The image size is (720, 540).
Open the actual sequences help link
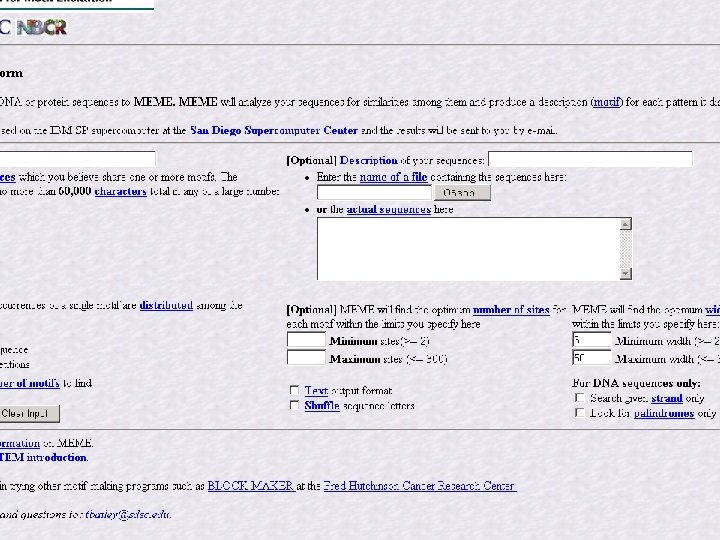tap(388, 209)
